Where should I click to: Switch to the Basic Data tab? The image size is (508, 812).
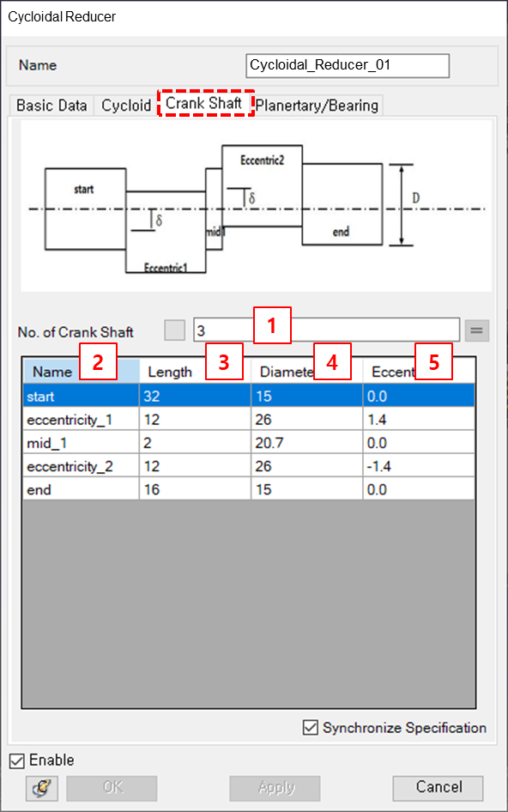point(51,105)
